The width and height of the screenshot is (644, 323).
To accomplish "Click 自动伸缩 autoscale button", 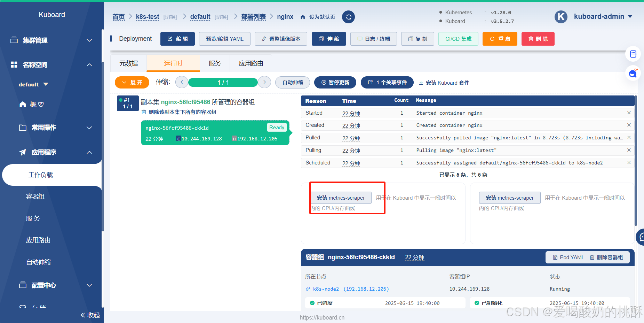I will point(293,83).
